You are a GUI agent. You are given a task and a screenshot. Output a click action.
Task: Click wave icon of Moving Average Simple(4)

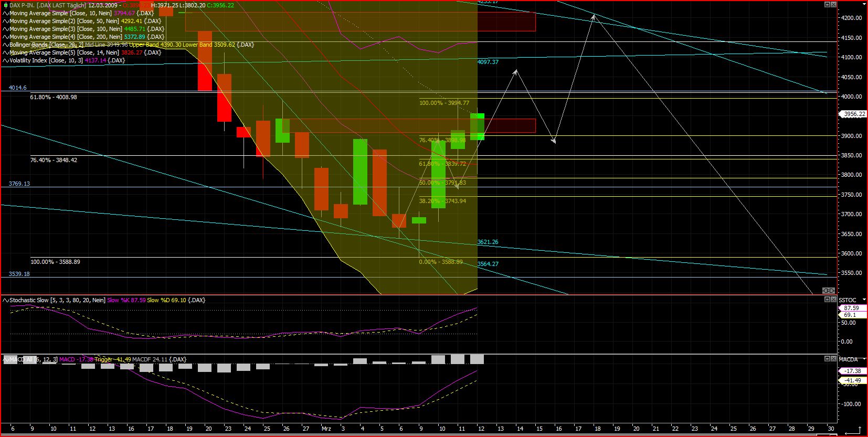(6, 37)
